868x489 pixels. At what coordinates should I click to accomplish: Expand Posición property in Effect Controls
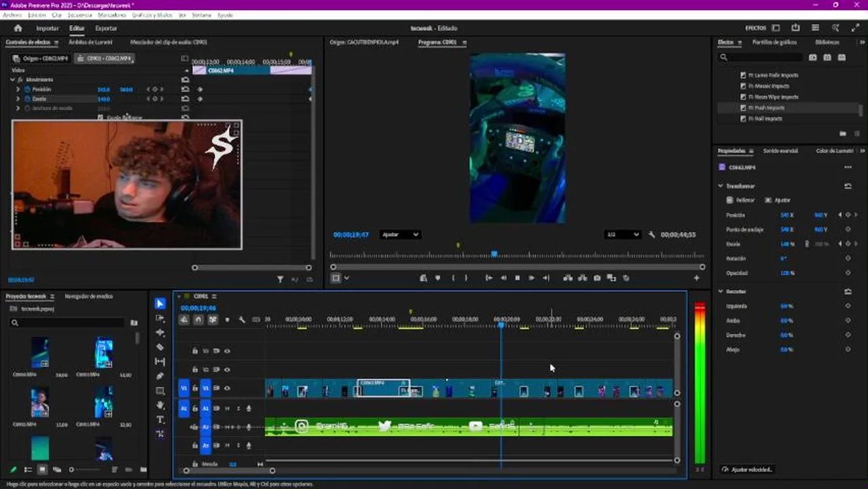18,89
